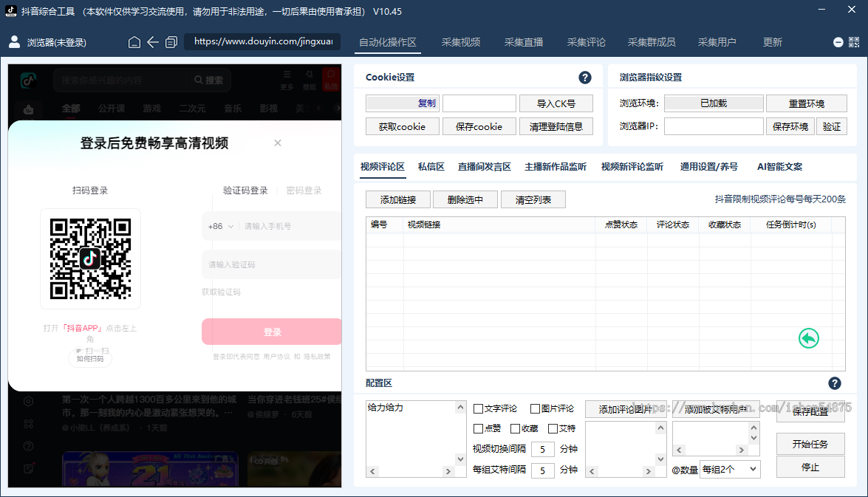Screen dimensions: 868x497
Task: Click the 如何扫码 link under QR code
Action: (90, 359)
